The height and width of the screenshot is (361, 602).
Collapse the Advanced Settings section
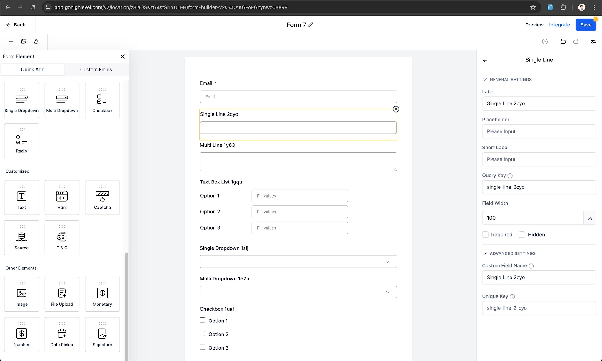click(x=485, y=253)
